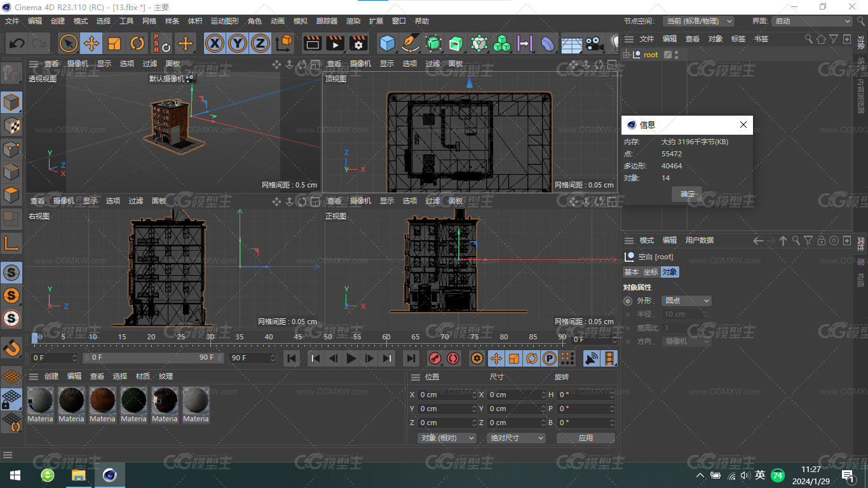Click timeline ruler at frame 45

tap(298, 337)
